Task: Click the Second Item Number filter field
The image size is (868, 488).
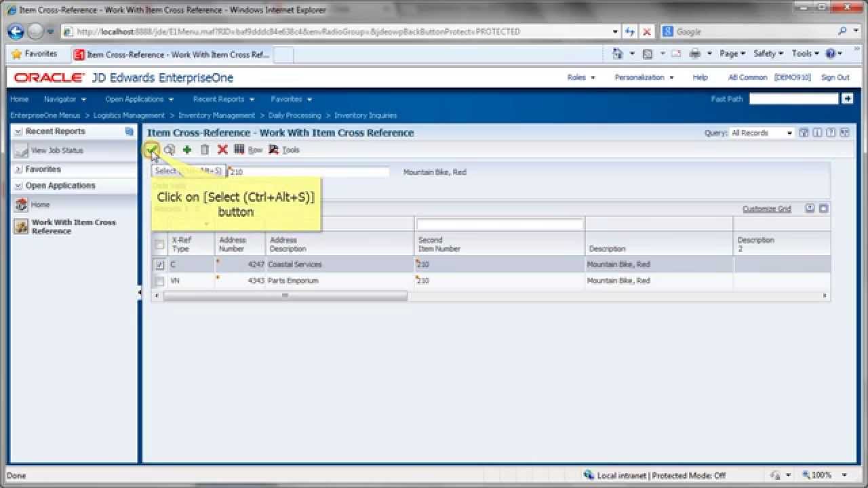Action: click(x=500, y=224)
